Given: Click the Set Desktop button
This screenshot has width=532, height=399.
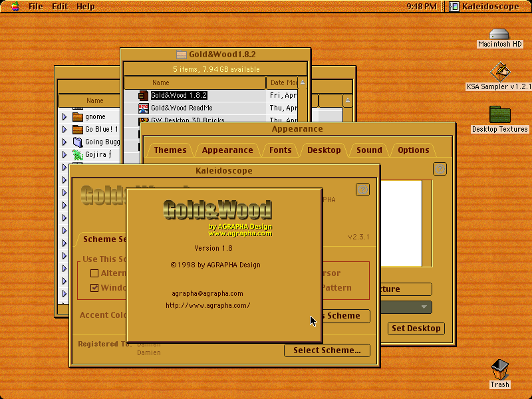Looking at the screenshot, I should coord(416,329).
